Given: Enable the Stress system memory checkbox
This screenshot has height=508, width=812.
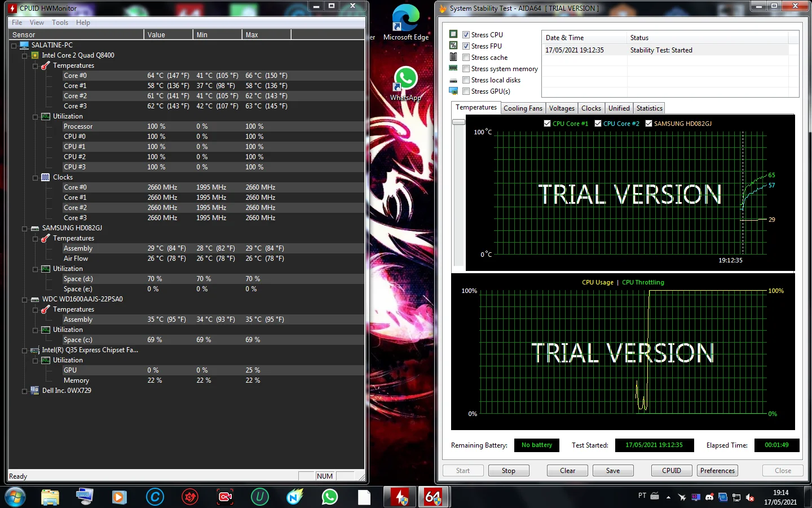Looking at the screenshot, I should pyautogui.click(x=466, y=69).
